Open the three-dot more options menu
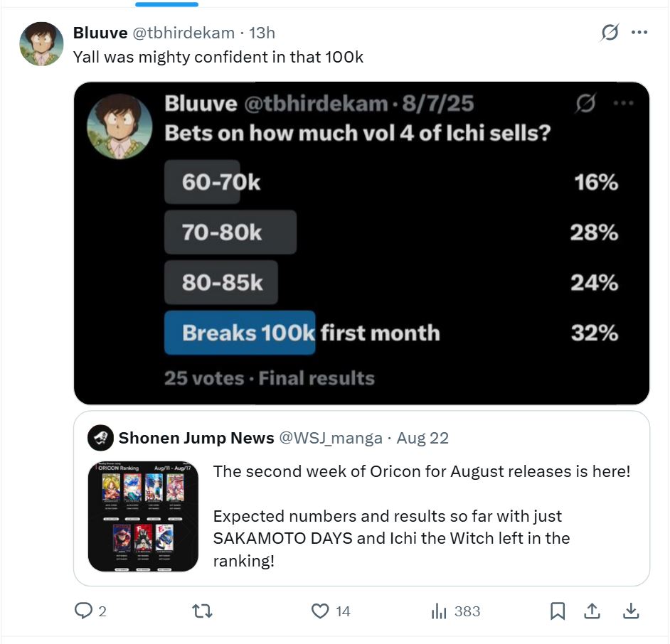 pos(639,32)
